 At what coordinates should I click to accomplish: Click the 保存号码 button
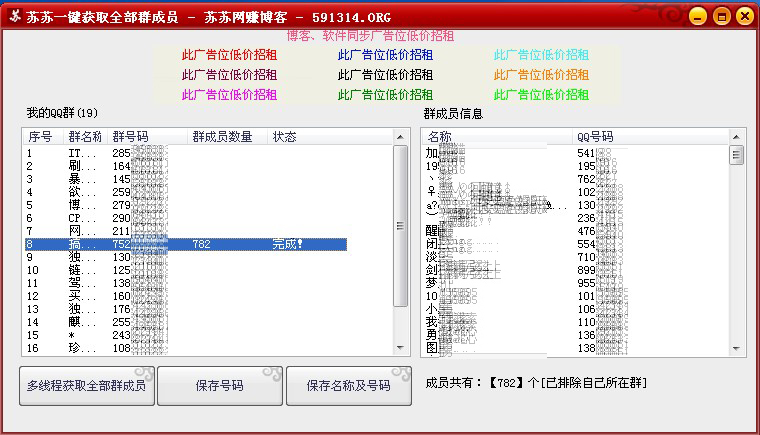point(219,385)
